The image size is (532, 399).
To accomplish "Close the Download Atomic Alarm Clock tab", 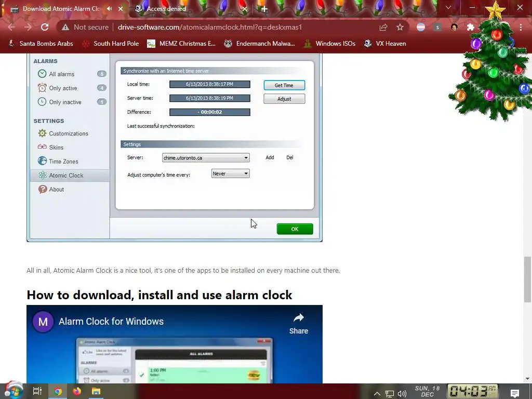I will click(x=121, y=9).
